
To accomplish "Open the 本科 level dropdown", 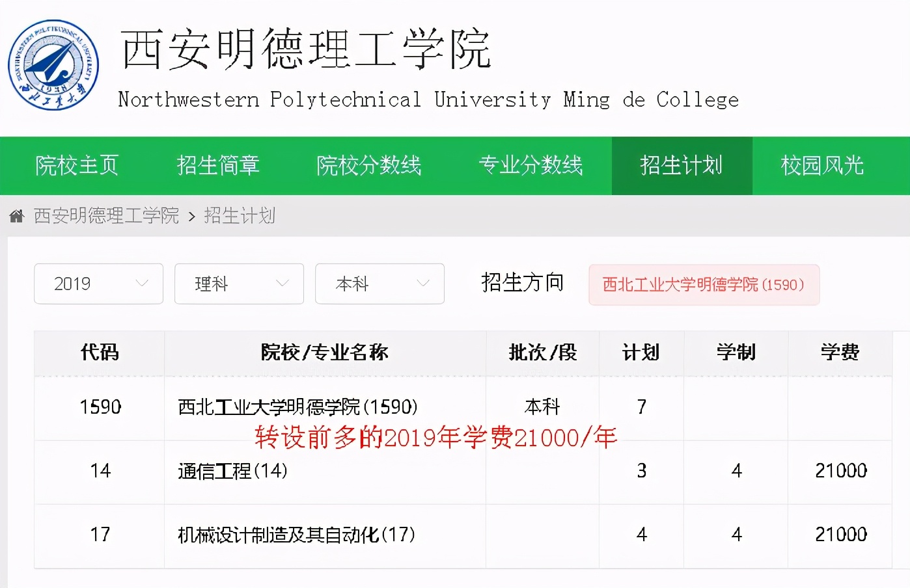I will [x=379, y=284].
